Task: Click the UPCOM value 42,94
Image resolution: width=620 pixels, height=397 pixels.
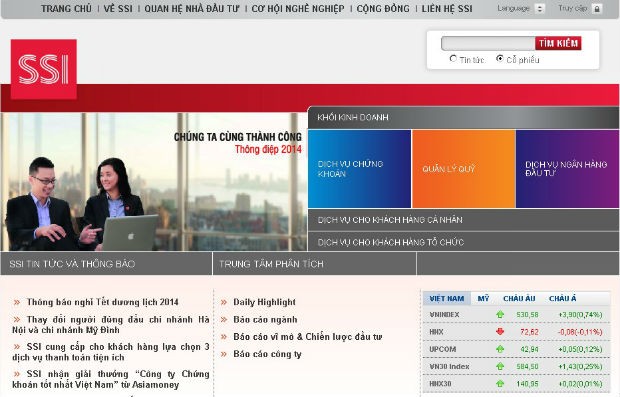Action: [529, 350]
